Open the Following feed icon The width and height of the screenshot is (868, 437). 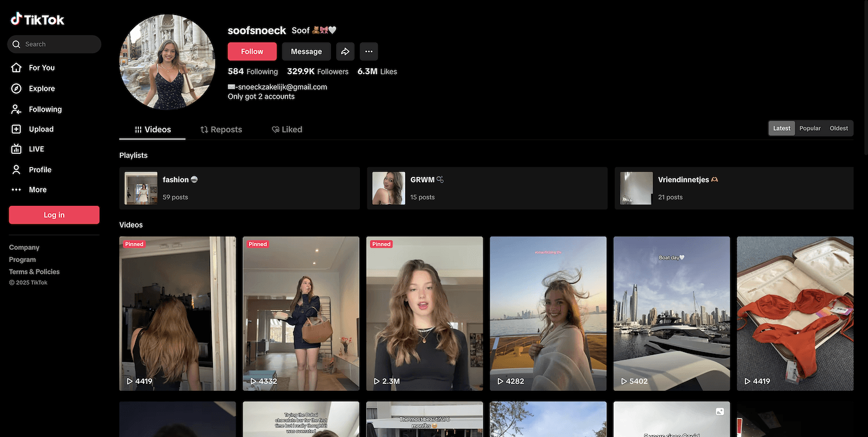coord(17,109)
